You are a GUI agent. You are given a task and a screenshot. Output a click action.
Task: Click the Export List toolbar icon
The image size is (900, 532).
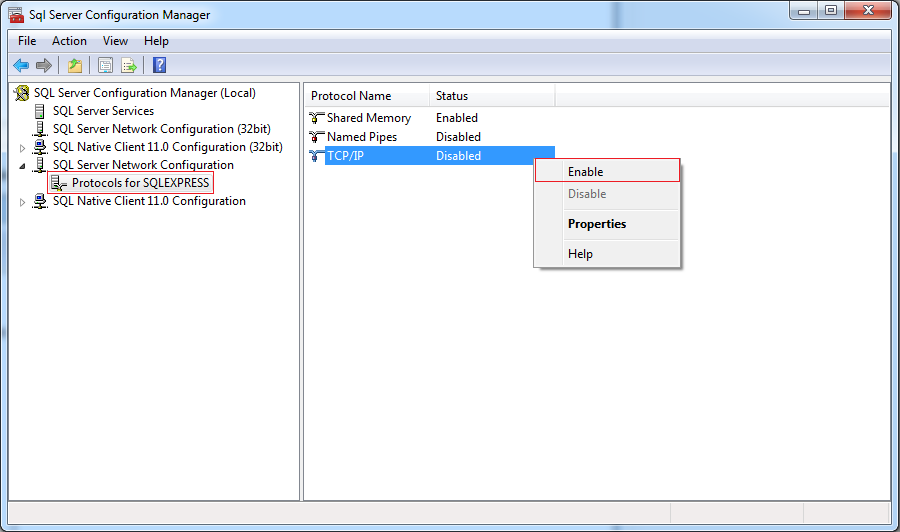click(129, 65)
